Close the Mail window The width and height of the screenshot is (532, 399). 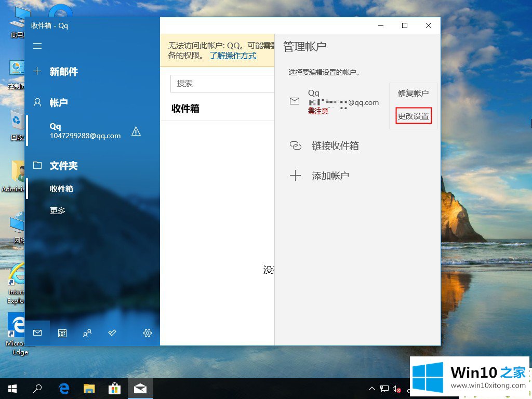tap(429, 25)
